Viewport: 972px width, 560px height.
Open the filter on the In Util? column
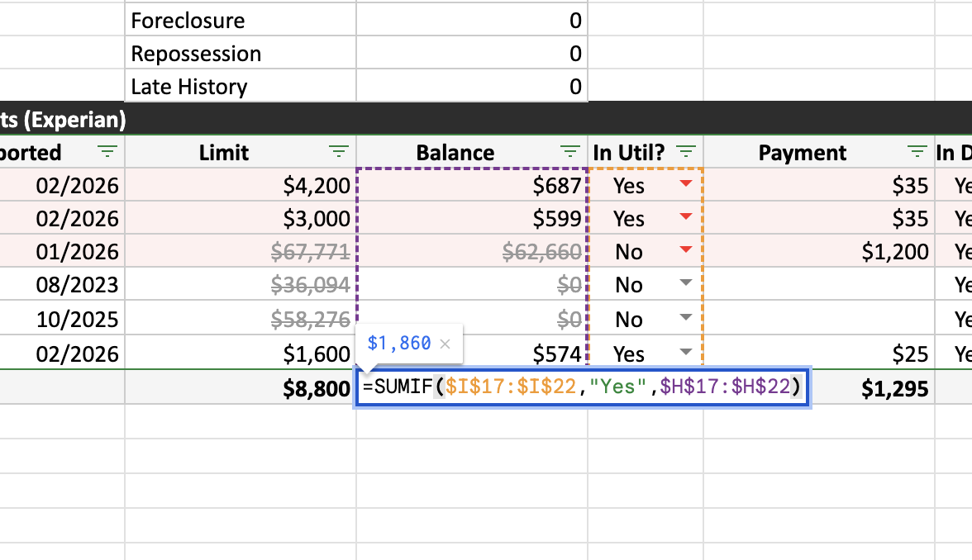tap(685, 152)
